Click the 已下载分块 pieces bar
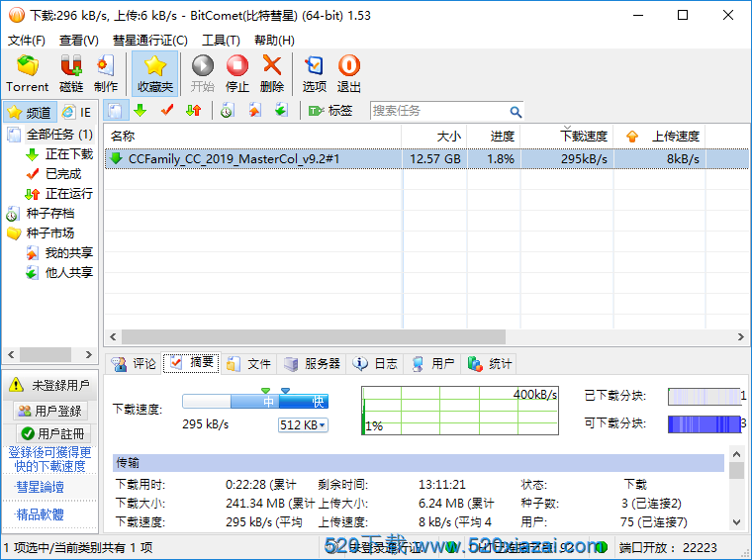 705,396
